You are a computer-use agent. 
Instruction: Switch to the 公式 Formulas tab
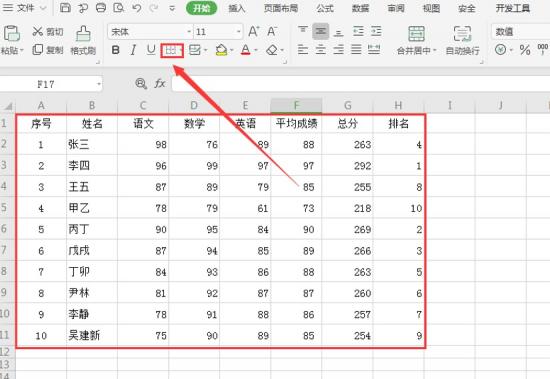[x=325, y=8]
